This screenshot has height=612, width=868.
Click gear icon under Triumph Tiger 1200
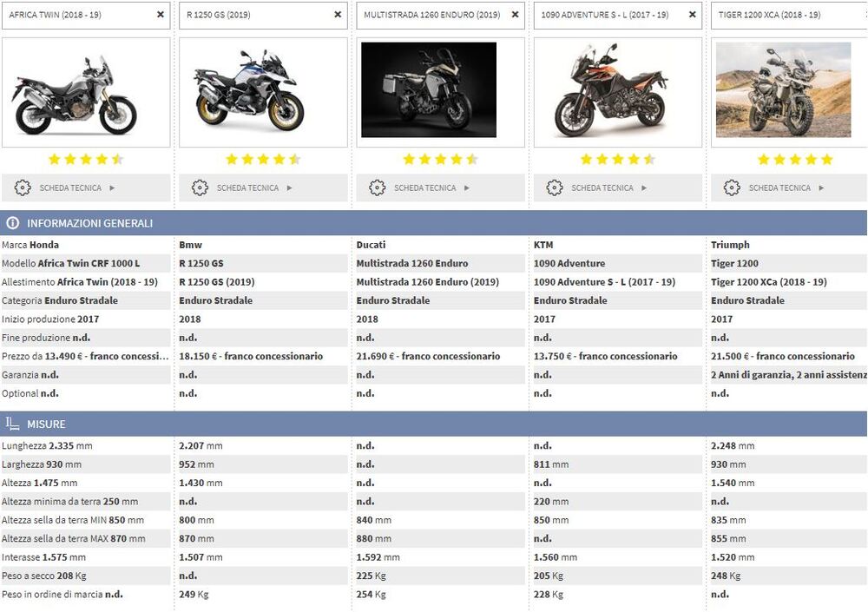click(x=732, y=188)
